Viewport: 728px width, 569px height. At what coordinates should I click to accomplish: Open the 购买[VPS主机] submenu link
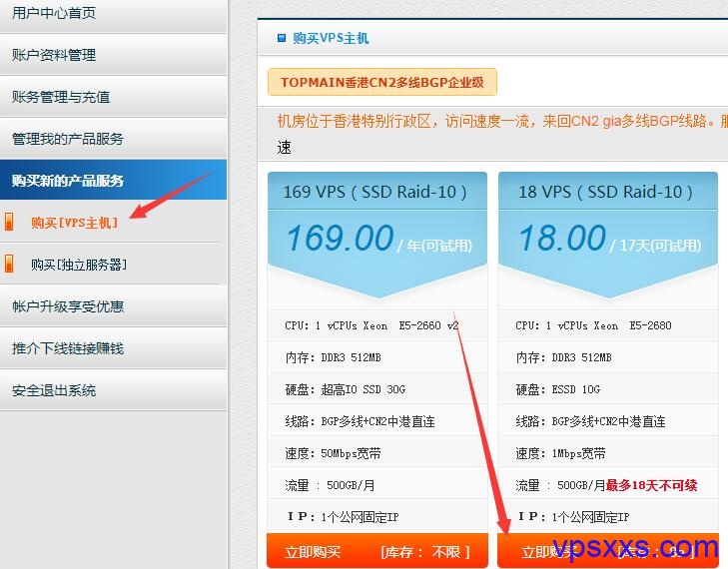[74, 223]
